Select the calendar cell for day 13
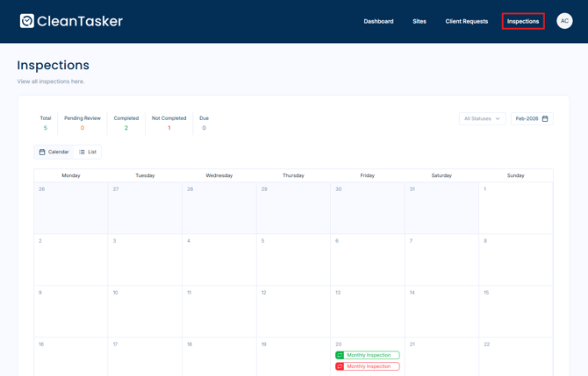588x376 pixels. tap(367, 311)
